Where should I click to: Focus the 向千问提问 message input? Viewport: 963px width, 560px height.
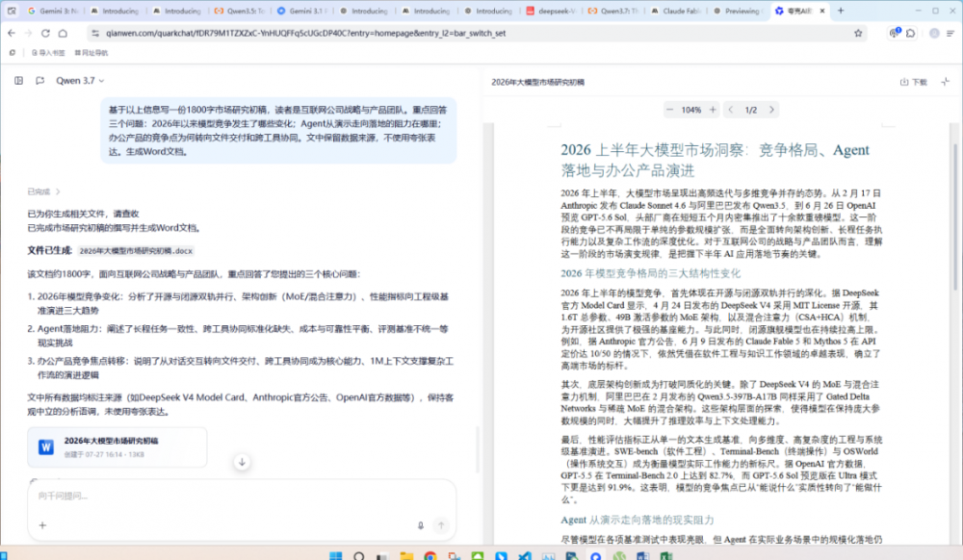point(242,496)
